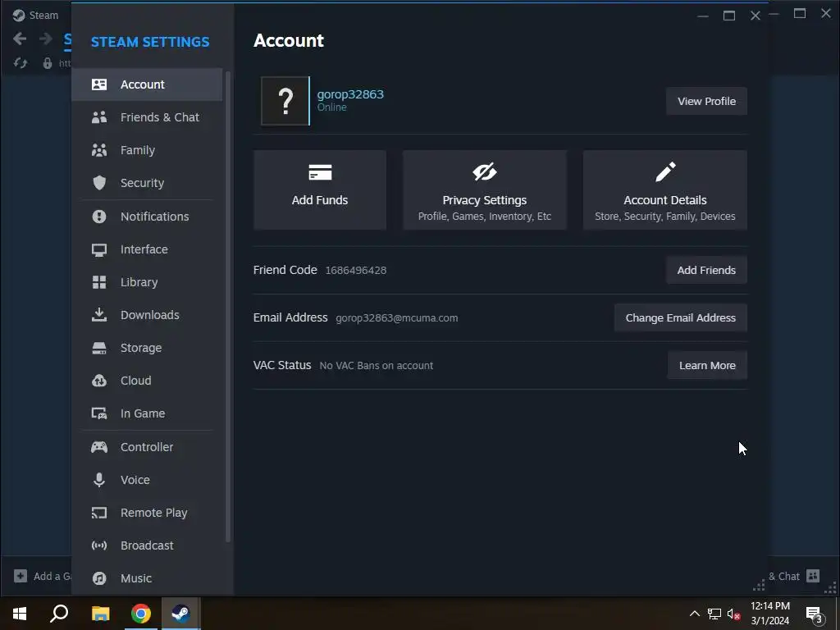Open Friends & Chat settings icon

click(99, 117)
